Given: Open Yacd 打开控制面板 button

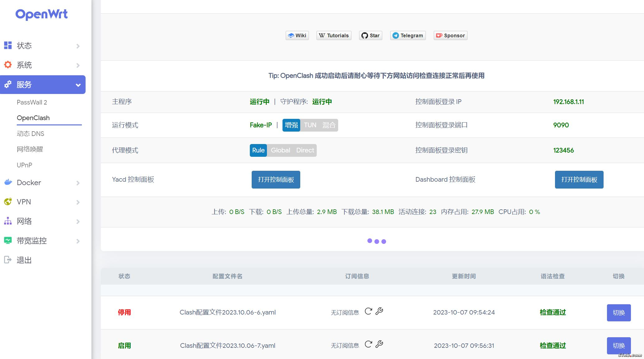Looking at the screenshot, I should [x=276, y=179].
